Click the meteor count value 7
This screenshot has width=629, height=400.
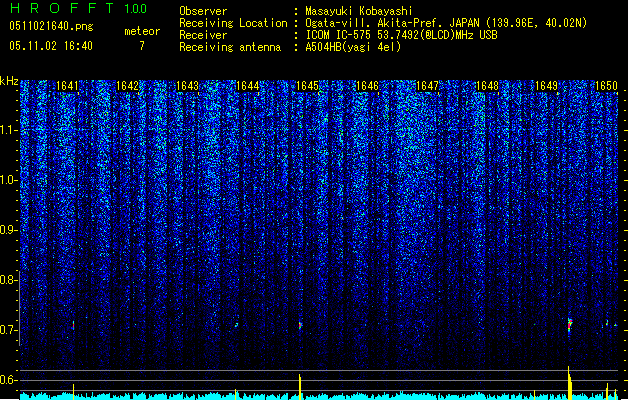point(142,46)
